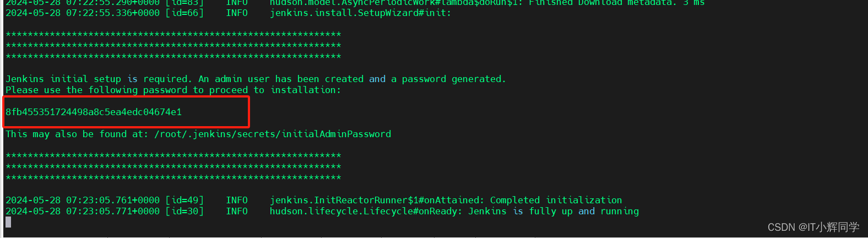Viewport: 868px width, 238px height.
Task: Click the [id=66] thread identifier
Action: [185, 13]
